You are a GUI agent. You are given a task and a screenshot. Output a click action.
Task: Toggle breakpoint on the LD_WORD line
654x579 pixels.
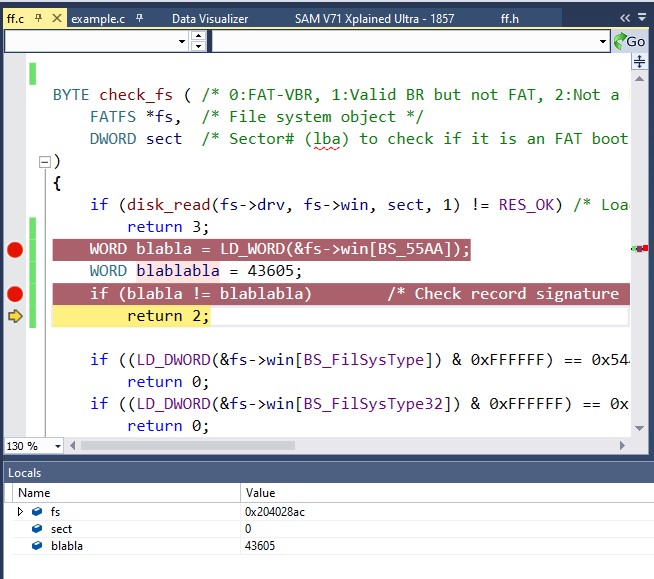tap(14, 250)
